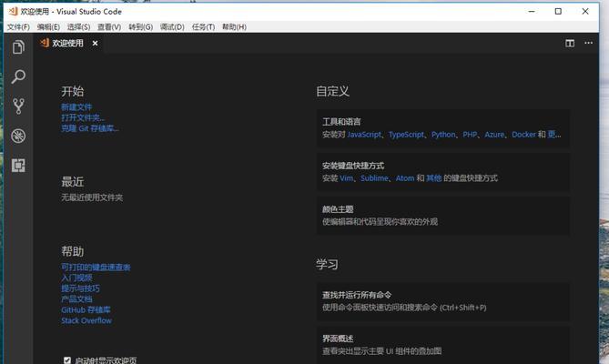
Task: Open the Stack Overflow link
Action: pyautogui.click(x=86, y=320)
